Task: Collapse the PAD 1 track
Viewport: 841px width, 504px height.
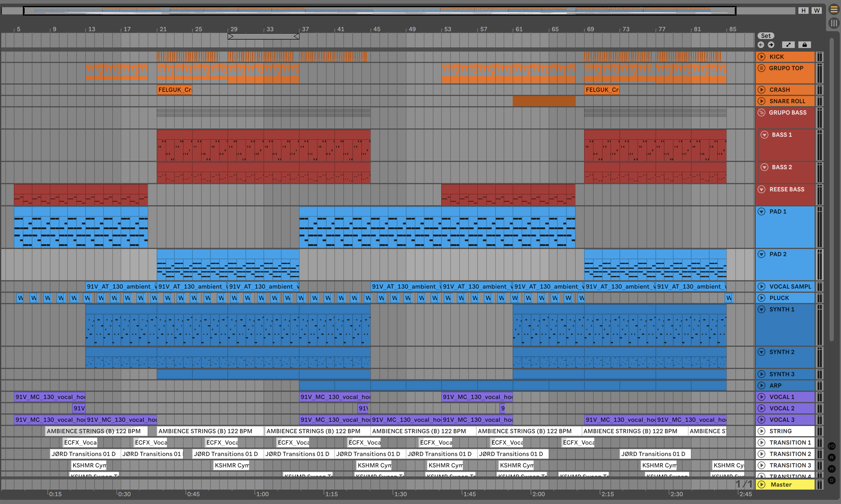Action: (x=761, y=211)
